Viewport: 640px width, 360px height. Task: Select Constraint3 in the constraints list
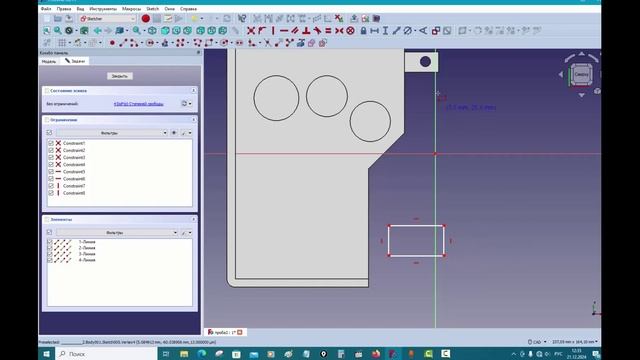coord(74,158)
